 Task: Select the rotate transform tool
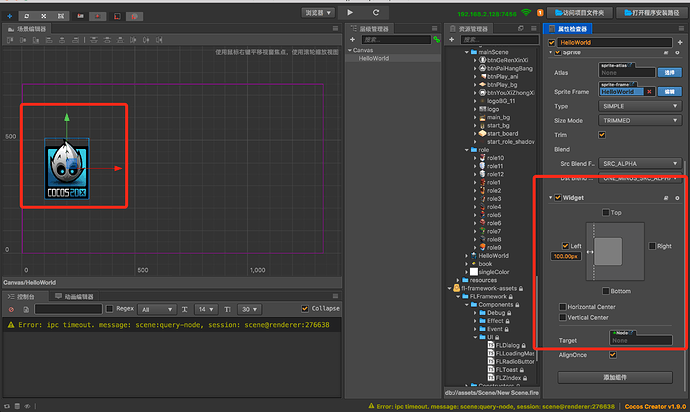pos(27,16)
